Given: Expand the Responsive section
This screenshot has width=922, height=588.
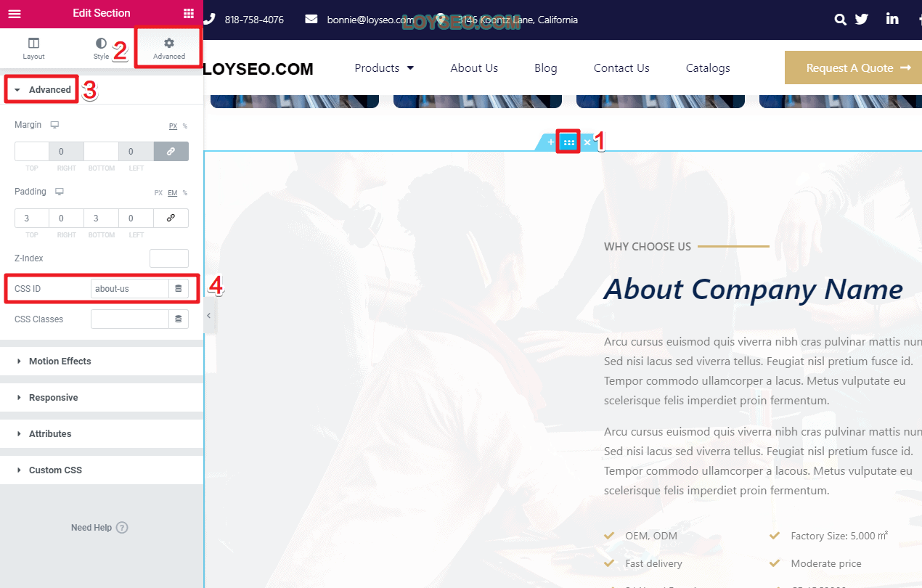Looking at the screenshot, I should click(x=102, y=398).
